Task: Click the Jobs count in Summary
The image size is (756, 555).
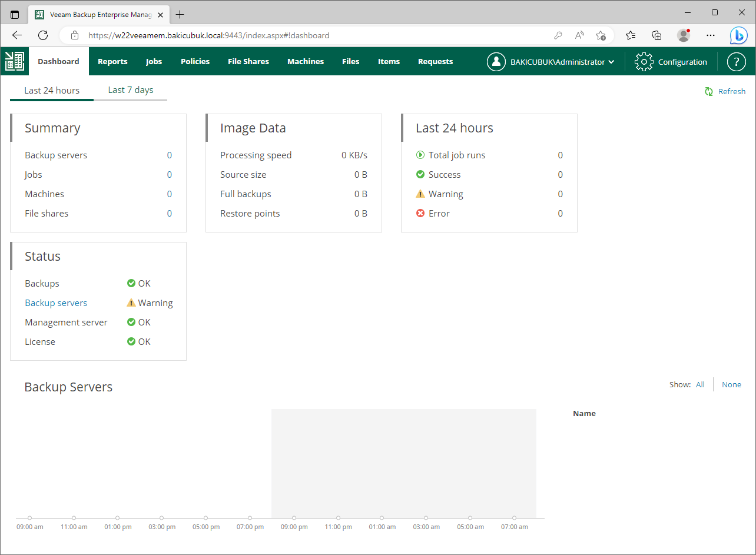Action: click(170, 175)
